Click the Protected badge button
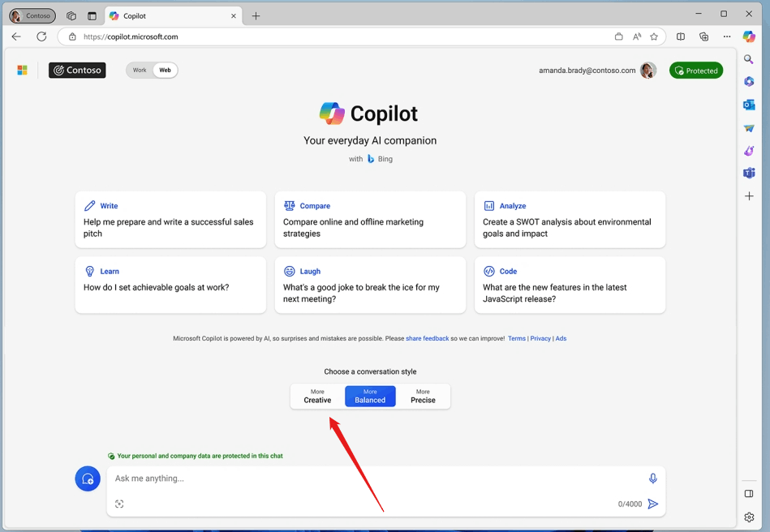This screenshot has height=532, width=770. click(696, 71)
